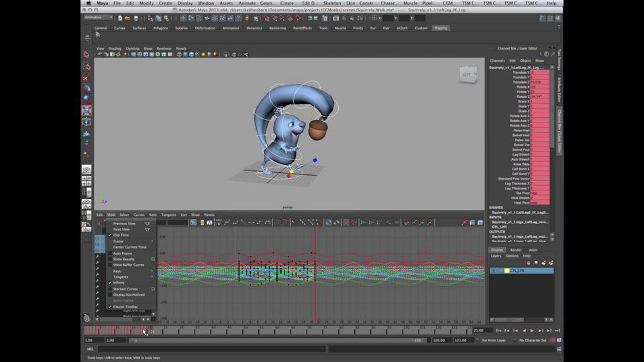Click the Layers menu in layer editor

click(496, 256)
